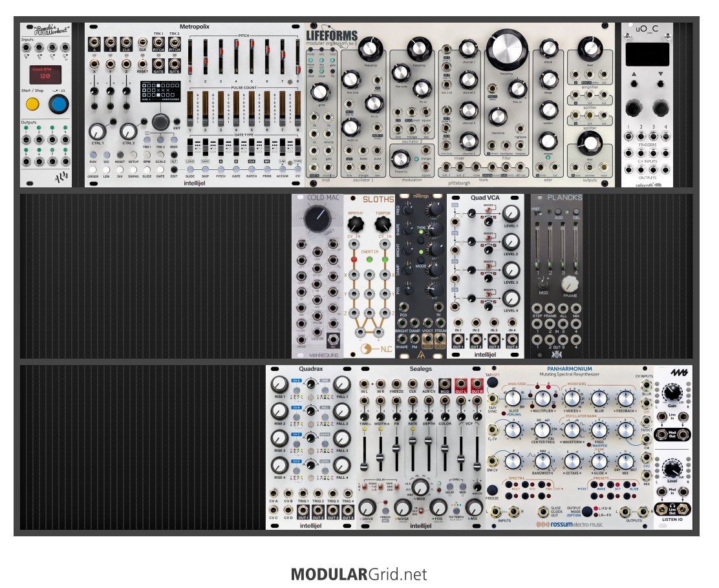Click the large filter frequency knob on Lifeforms
The image size is (719, 588).
point(507,50)
